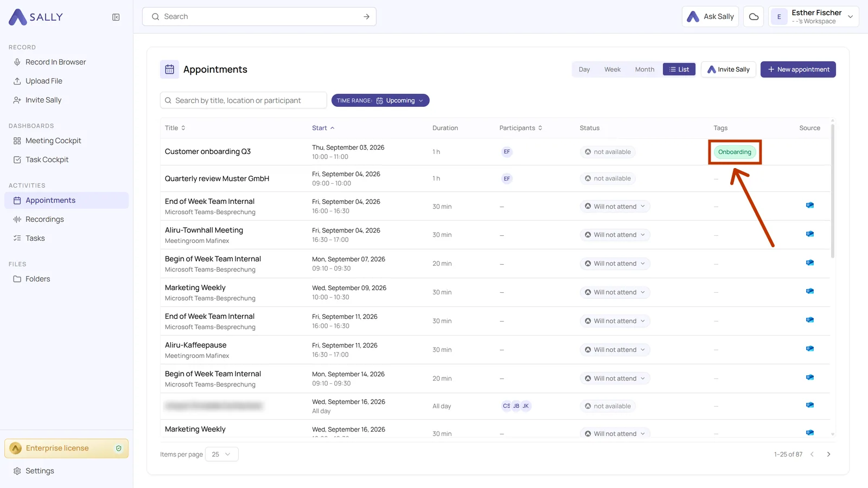Open the Time Range Upcoming filter

380,100
